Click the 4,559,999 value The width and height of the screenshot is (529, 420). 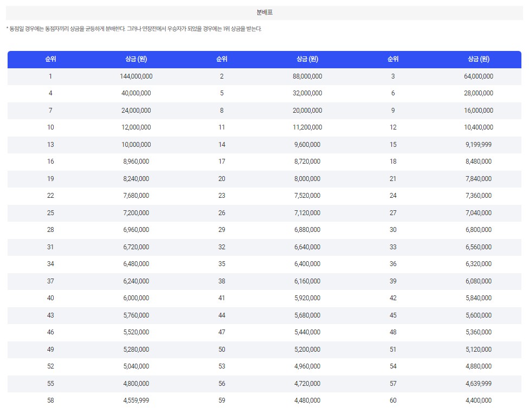pyautogui.click(x=136, y=400)
